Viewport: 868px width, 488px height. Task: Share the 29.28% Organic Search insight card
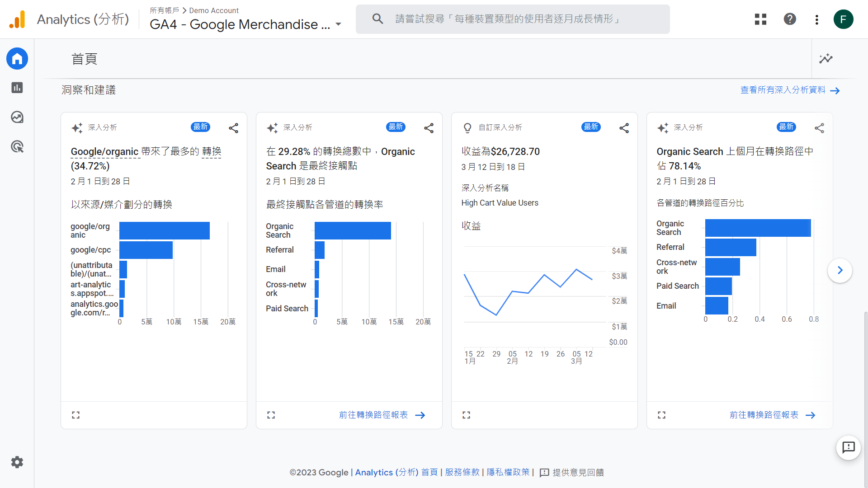click(x=429, y=128)
